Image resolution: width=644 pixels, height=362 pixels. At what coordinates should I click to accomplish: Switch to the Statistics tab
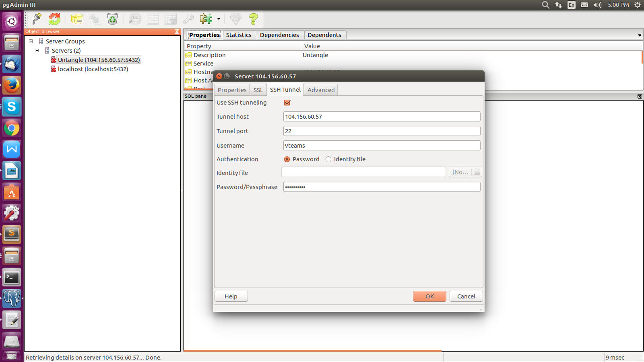(239, 35)
